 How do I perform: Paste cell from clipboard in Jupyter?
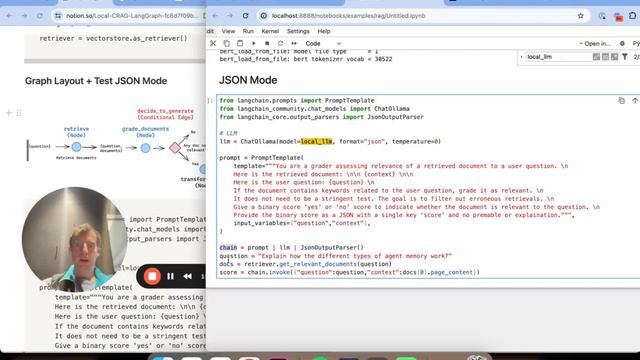click(240, 43)
